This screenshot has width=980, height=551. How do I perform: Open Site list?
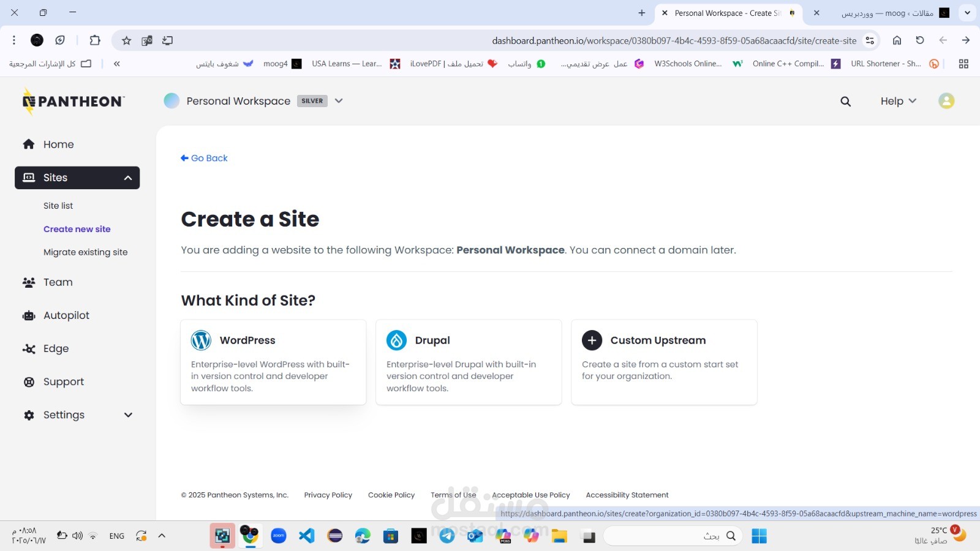click(58, 206)
